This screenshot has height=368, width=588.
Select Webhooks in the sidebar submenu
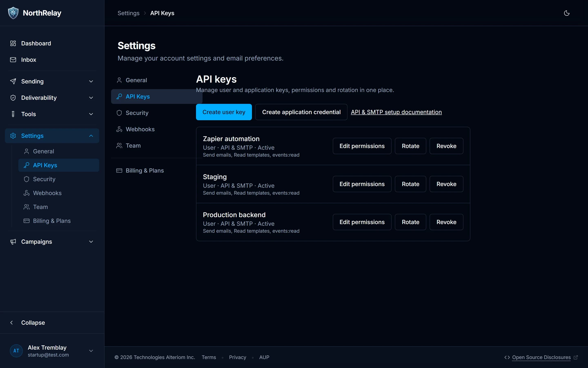(59, 193)
